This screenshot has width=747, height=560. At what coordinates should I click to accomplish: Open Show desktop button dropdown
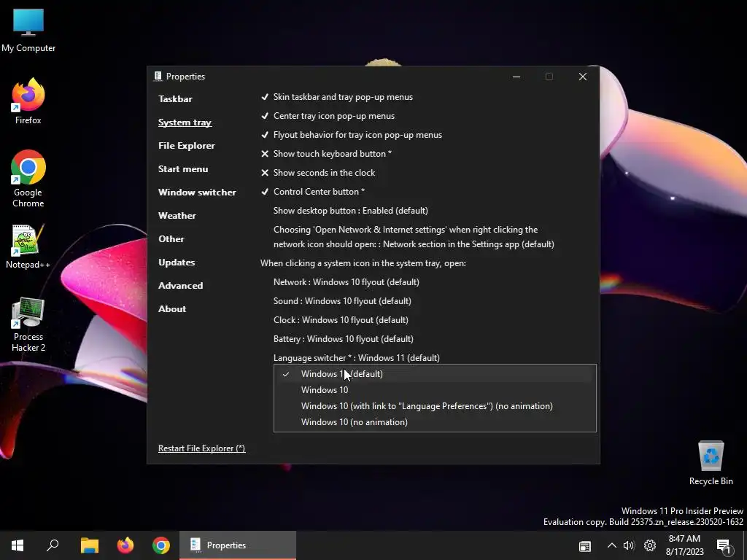click(x=351, y=211)
